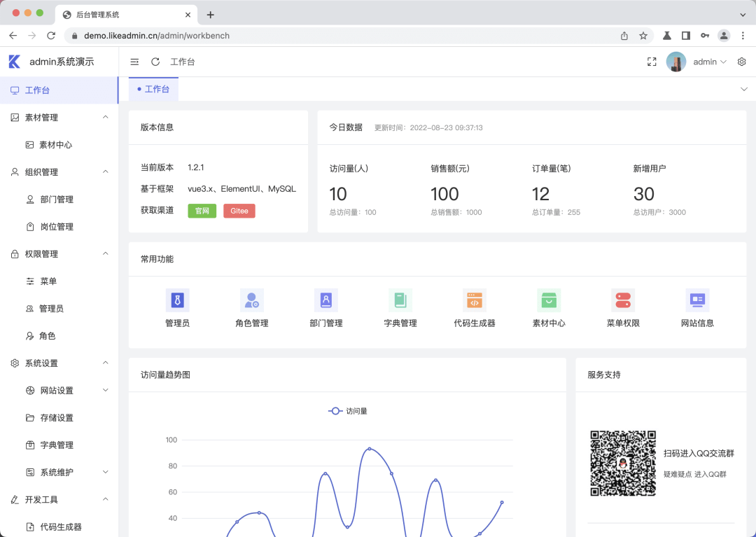The width and height of the screenshot is (756, 537).
Task: Toggle the 访问量 legend in chart
Action: coord(348,411)
